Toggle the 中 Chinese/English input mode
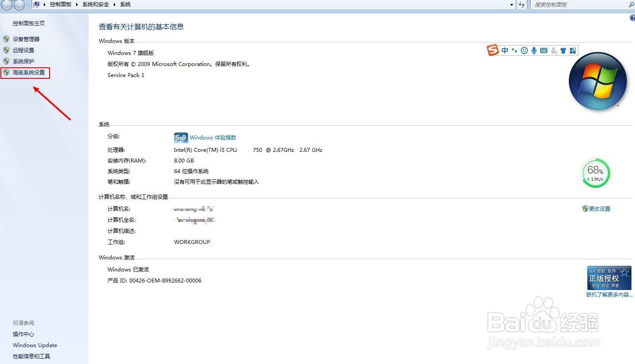 coord(505,50)
